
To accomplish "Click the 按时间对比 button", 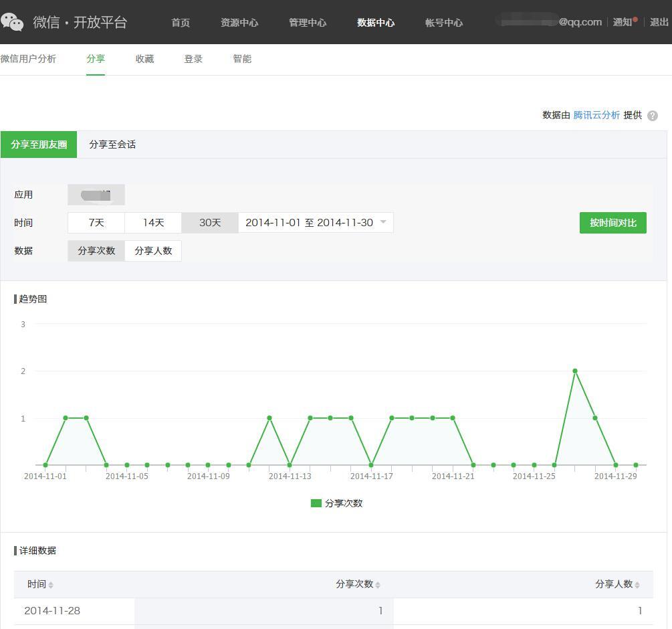I will (613, 223).
